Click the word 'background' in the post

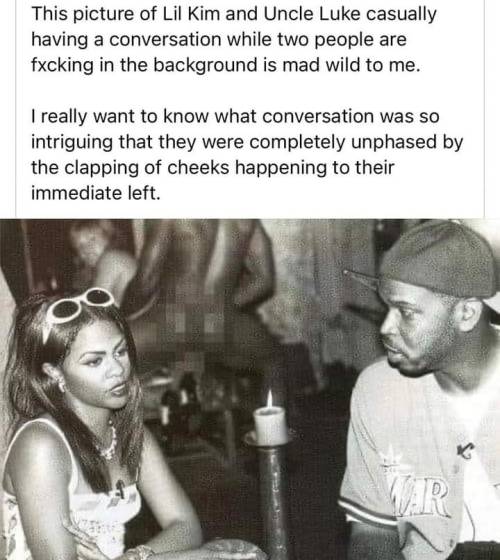[205, 65]
